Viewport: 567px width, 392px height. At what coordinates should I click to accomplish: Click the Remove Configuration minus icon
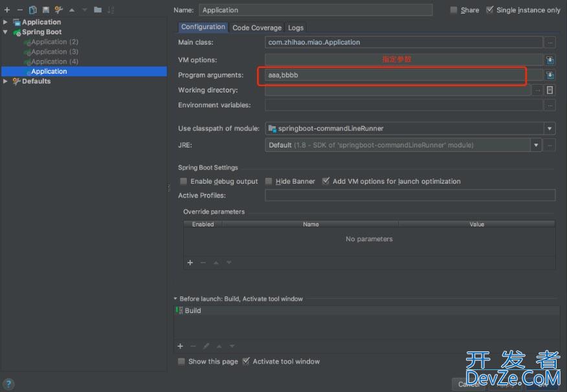[x=20, y=10]
